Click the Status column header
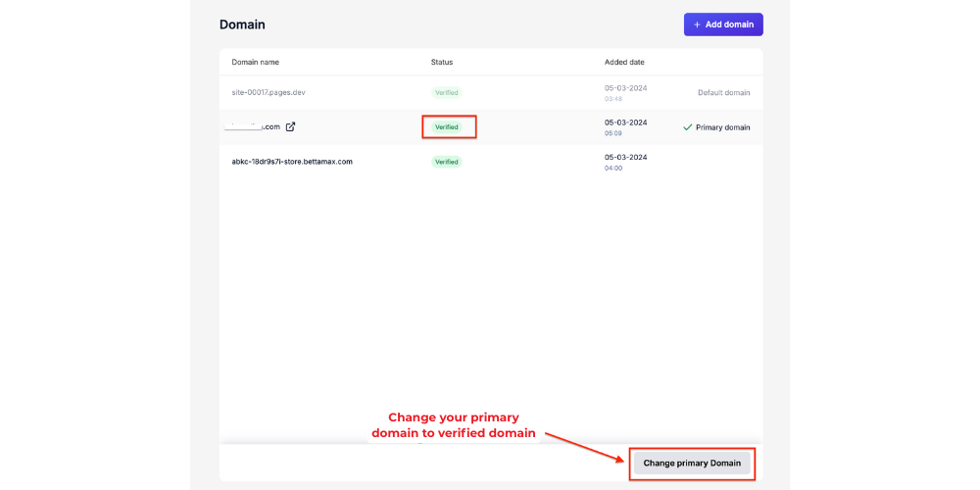 click(x=442, y=62)
